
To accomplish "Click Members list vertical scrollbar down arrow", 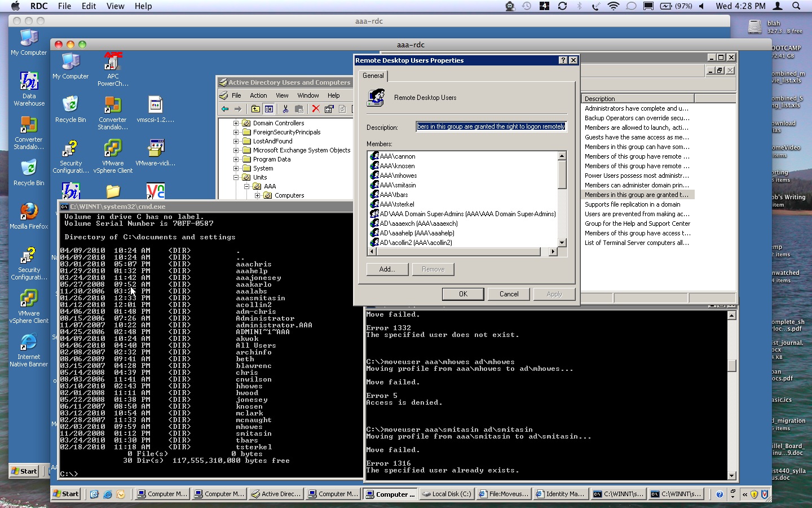I will [x=562, y=242].
